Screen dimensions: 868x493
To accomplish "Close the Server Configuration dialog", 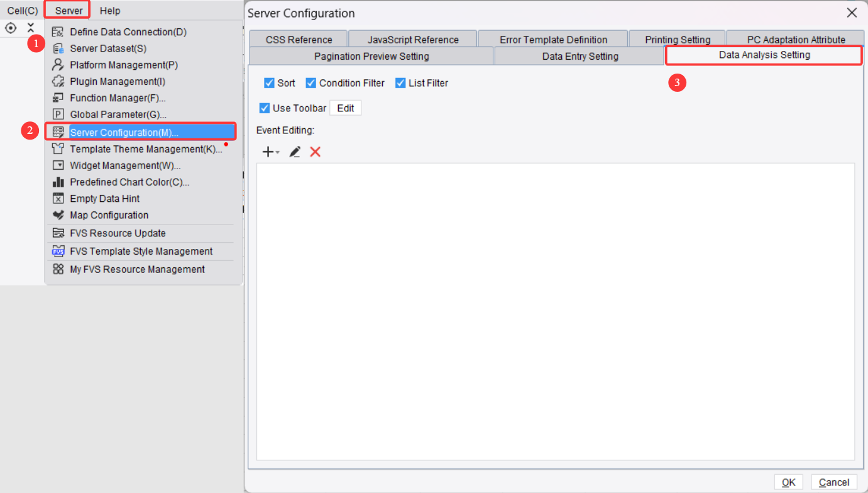I will (x=852, y=13).
